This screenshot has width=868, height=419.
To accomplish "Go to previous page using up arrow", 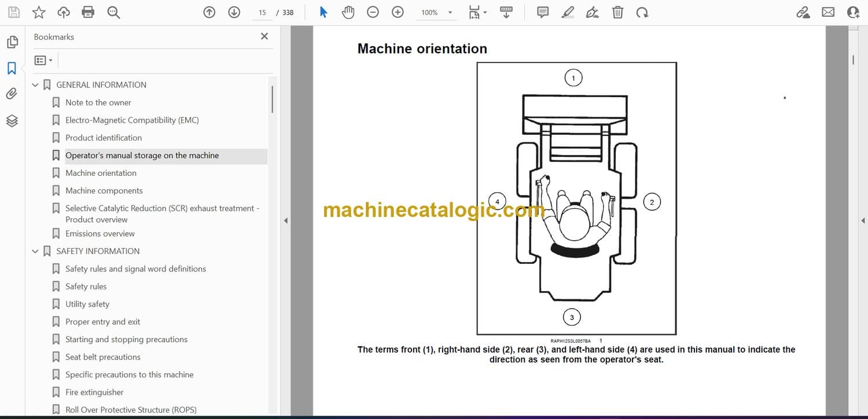I will (209, 12).
